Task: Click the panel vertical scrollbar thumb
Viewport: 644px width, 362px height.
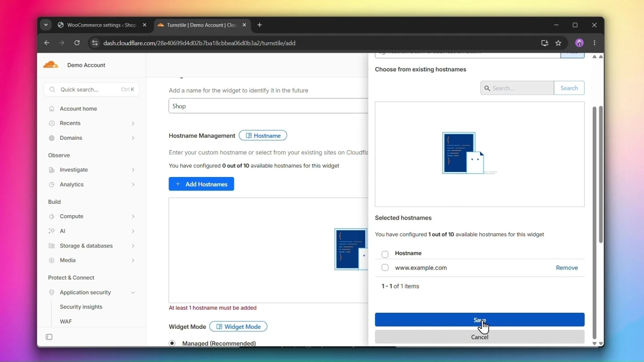Action: 594,223
